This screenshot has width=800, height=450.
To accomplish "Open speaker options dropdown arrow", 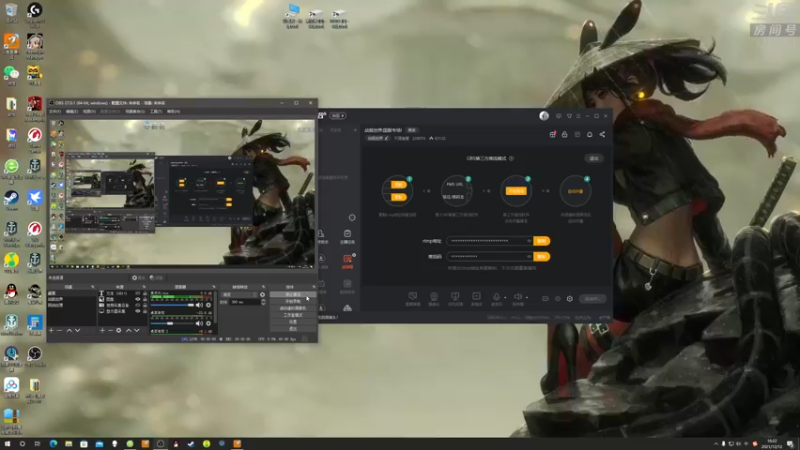I will (527, 297).
